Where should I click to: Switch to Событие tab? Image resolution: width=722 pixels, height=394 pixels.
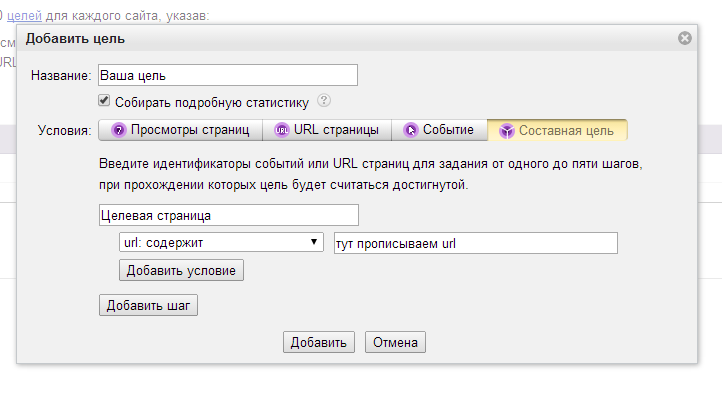(439, 130)
